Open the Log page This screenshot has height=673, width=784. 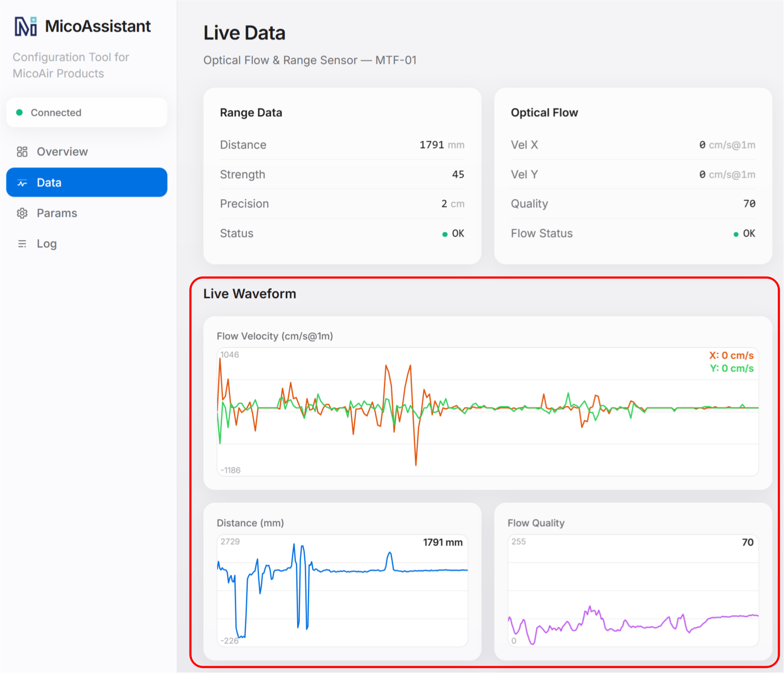pos(86,244)
